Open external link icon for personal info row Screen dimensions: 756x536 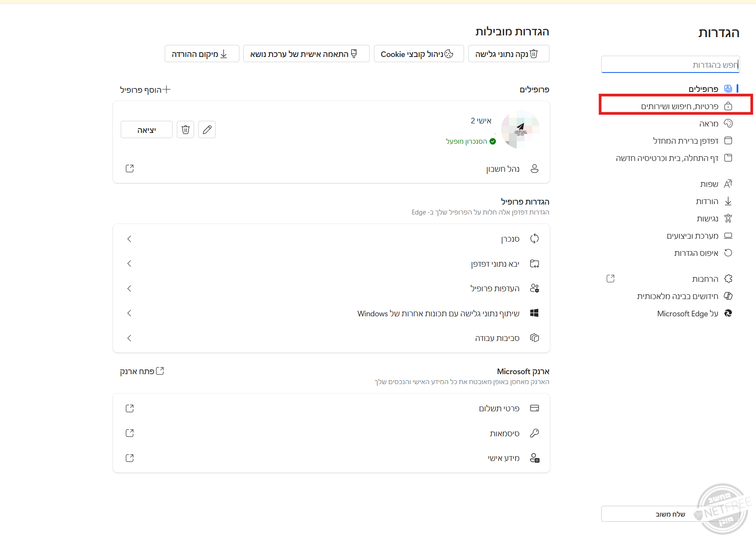[129, 458]
